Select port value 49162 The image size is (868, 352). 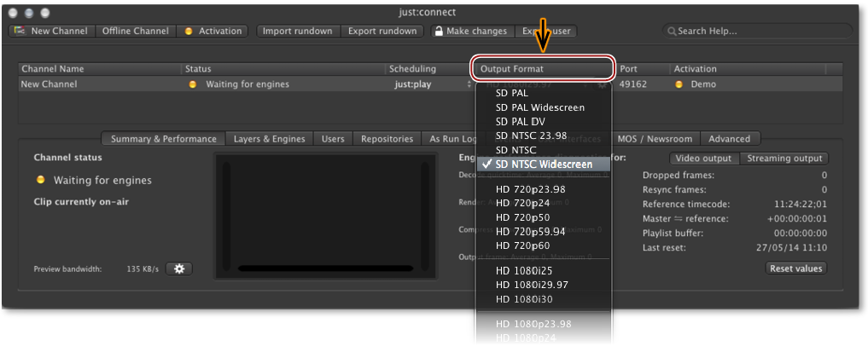(x=632, y=84)
